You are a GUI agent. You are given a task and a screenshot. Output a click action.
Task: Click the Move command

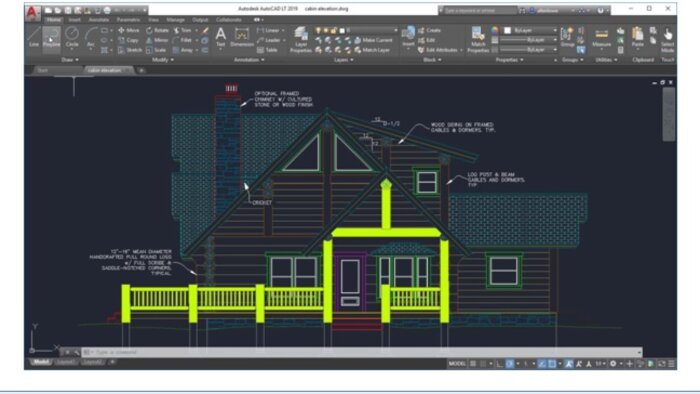(x=128, y=30)
